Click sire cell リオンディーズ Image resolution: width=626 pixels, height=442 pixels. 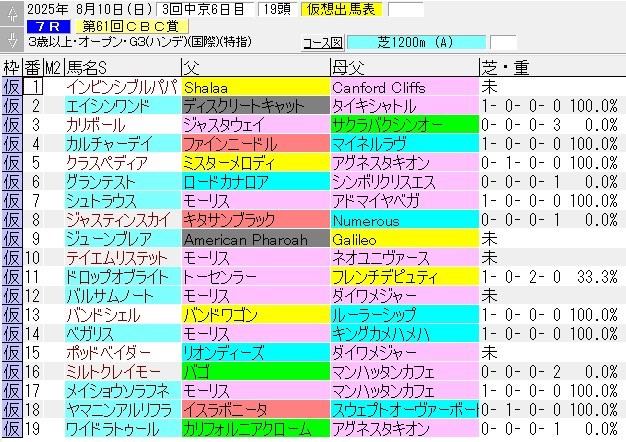pos(256,353)
